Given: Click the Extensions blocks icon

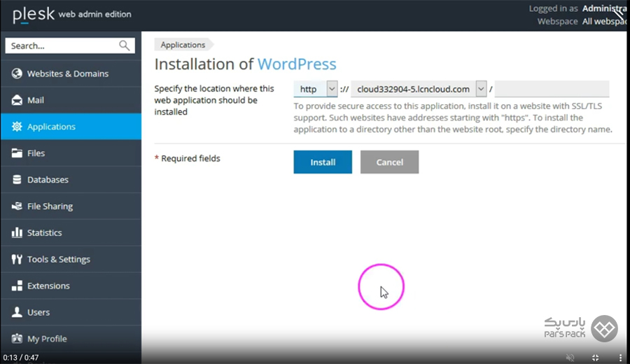Looking at the screenshot, I should coord(17,286).
